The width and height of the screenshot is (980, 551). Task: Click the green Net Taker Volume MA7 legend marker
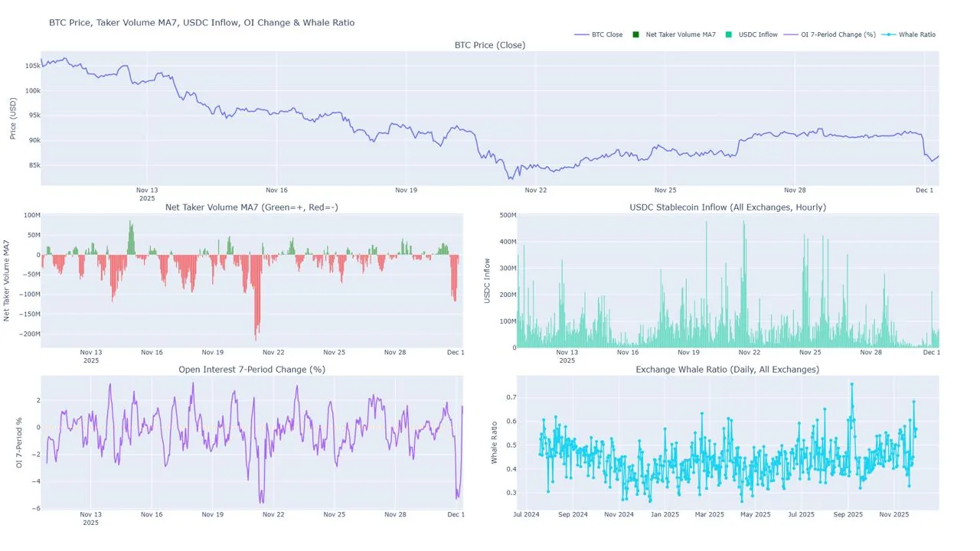(x=636, y=34)
